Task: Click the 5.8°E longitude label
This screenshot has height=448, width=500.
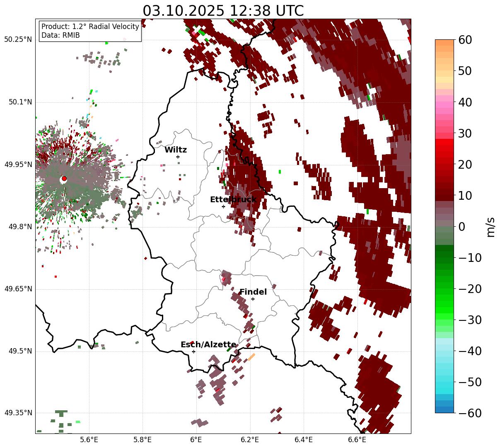Action: tap(143, 440)
